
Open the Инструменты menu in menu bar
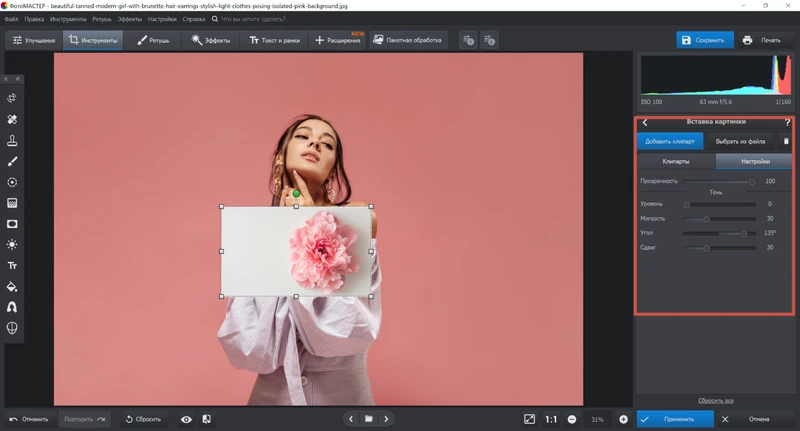[x=68, y=19]
